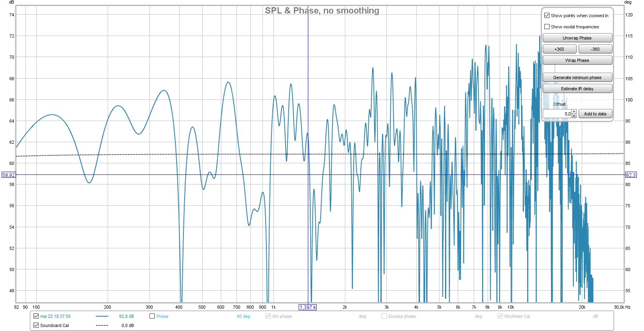Click Estimate IR delay button

coord(577,89)
